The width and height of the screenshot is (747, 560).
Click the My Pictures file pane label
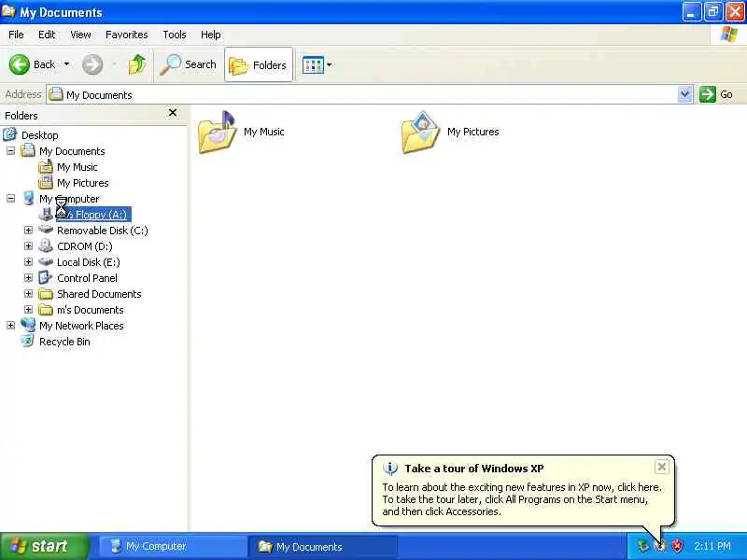coord(473,132)
